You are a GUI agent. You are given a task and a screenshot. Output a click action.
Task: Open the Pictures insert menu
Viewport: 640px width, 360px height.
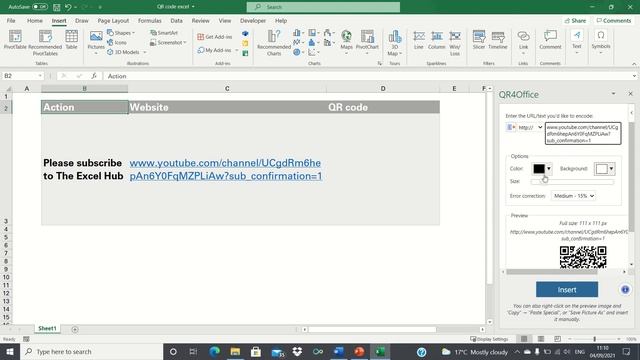(96, 42)
